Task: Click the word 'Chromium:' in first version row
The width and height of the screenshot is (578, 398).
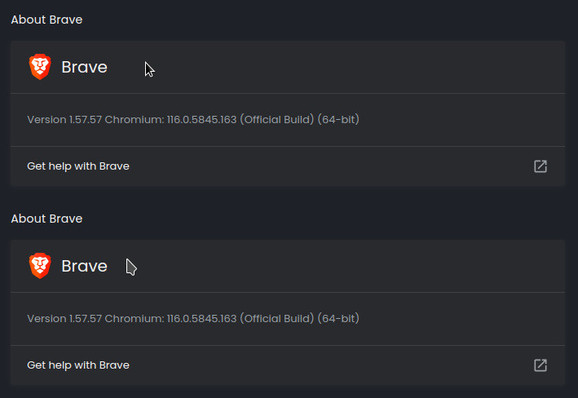Action: click(134, 119)
